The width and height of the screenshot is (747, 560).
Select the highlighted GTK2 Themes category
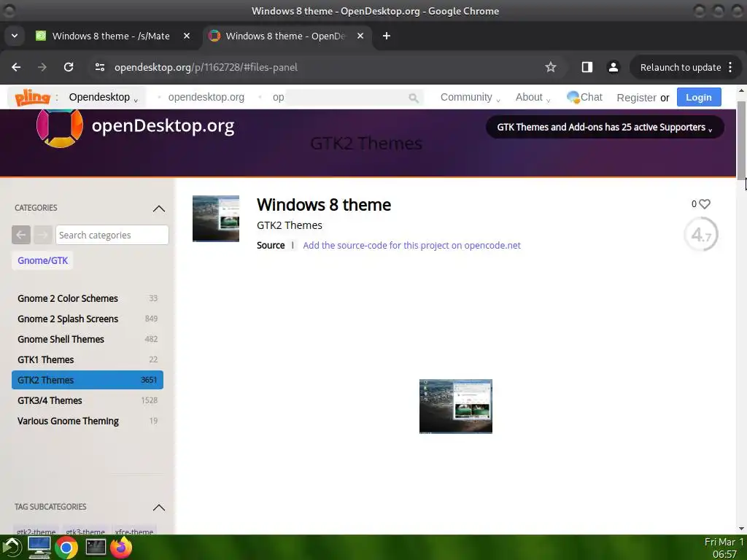point(88,380)
